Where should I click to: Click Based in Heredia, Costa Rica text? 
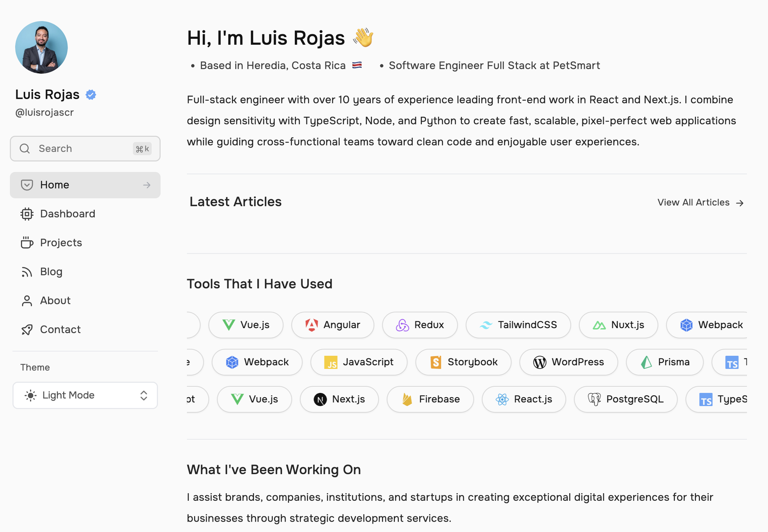273,66
